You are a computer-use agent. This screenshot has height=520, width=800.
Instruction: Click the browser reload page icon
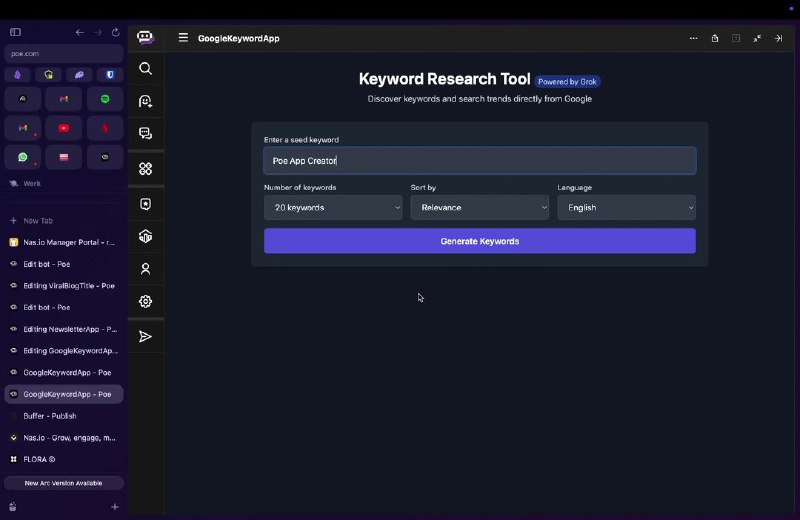coord(116,32)
